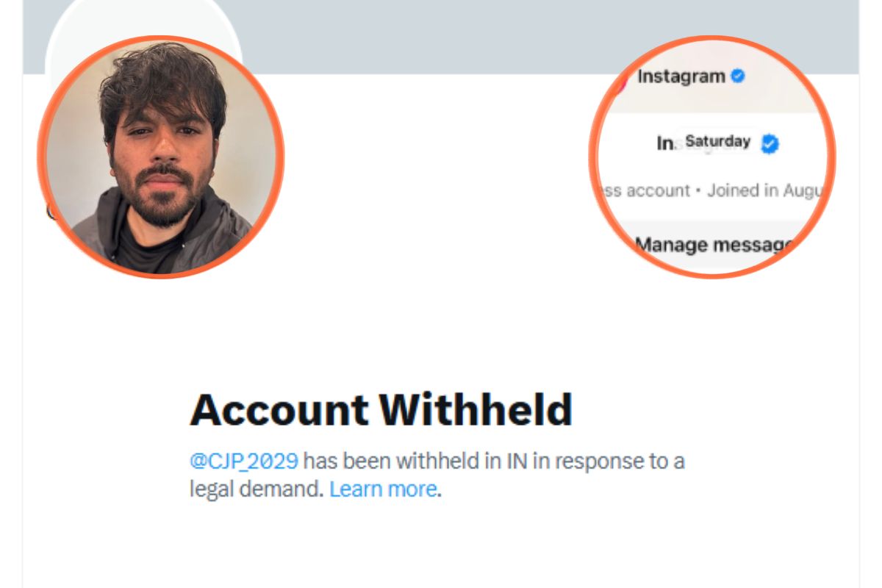Screen dimensions: 882x588
Task: Open the bearded man's profile photo
Action: pyautogui.click(x=160, y=157)
